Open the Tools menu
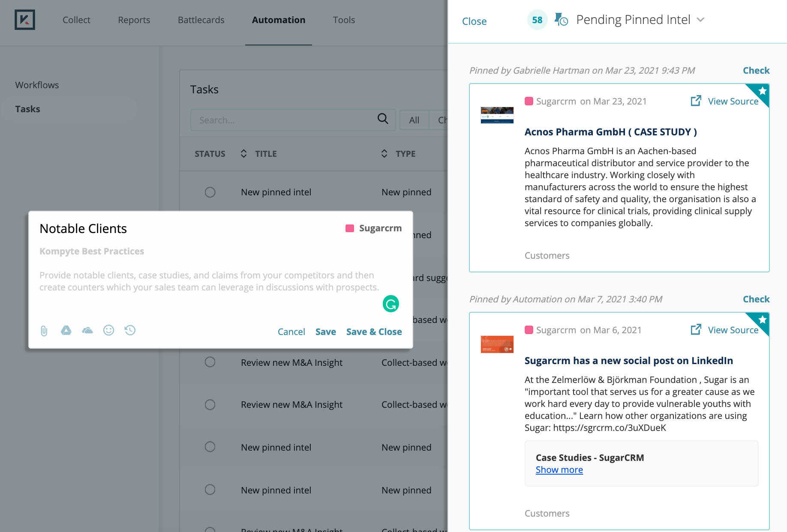Viewport: 787px width, 532px height. pyautogui.click(x=344, y=20)
